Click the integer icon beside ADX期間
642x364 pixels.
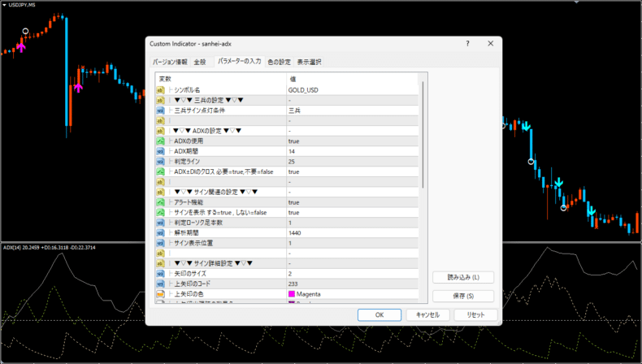(x=161, y=151)
